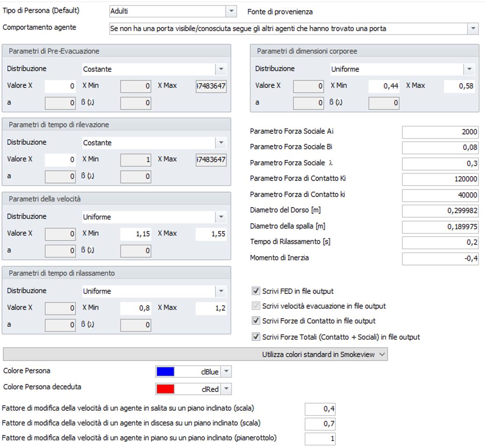Toggle Scrivi Forze di Contatto checkbox
The image size is (485, 448).
click(x=256, y=321)
